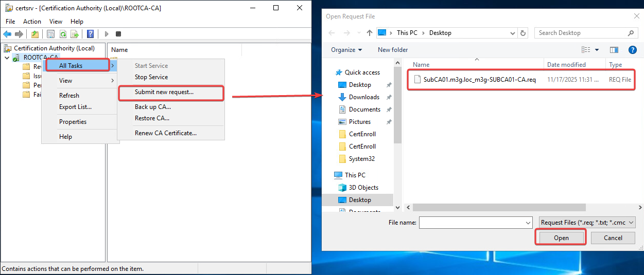Viewport: 644px width, 275px height.
Task: Click the Refresh toolbar icon in certsrv
Action: pyautogui.click(x=63, y=34)
